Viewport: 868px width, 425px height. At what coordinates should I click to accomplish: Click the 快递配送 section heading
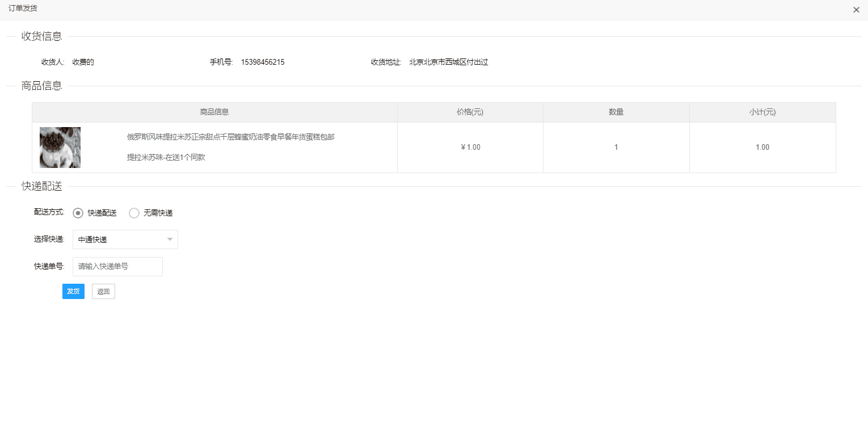(41, 186)
